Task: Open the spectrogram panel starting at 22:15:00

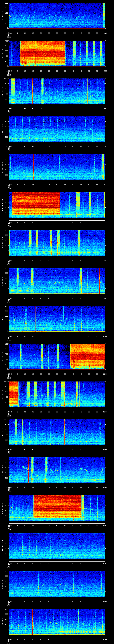Action: click(x=57, y=546)
